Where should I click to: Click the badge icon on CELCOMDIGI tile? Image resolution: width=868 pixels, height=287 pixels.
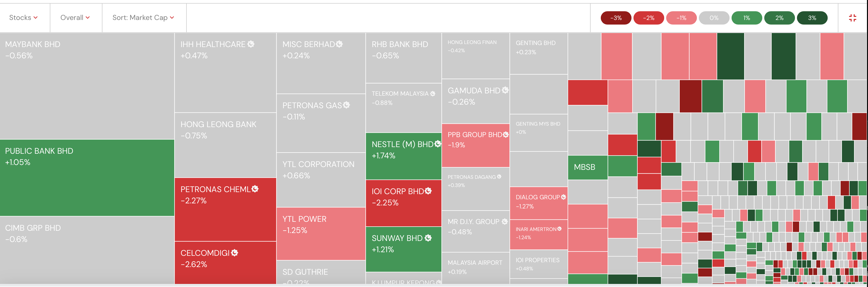tap(234, 252)
